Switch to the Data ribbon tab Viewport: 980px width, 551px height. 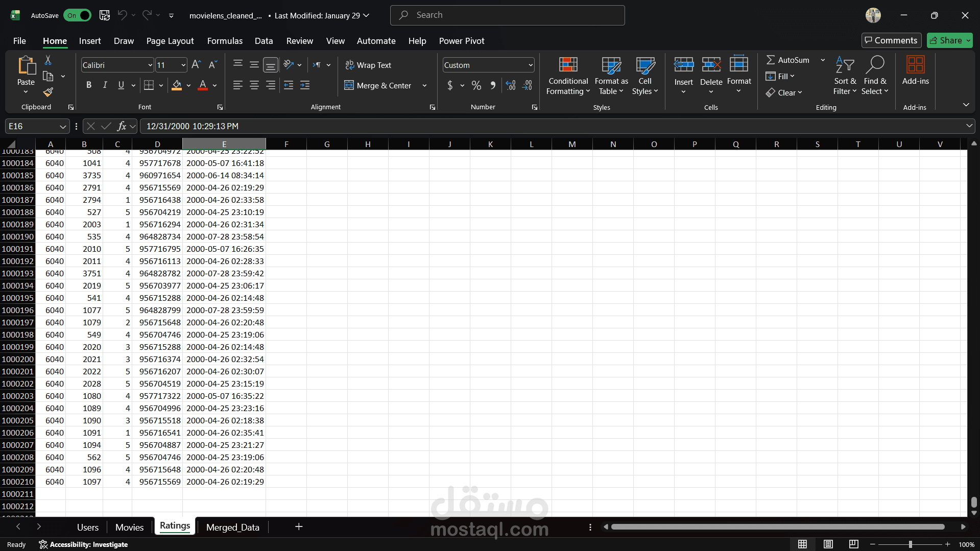[x=264, y=41]
